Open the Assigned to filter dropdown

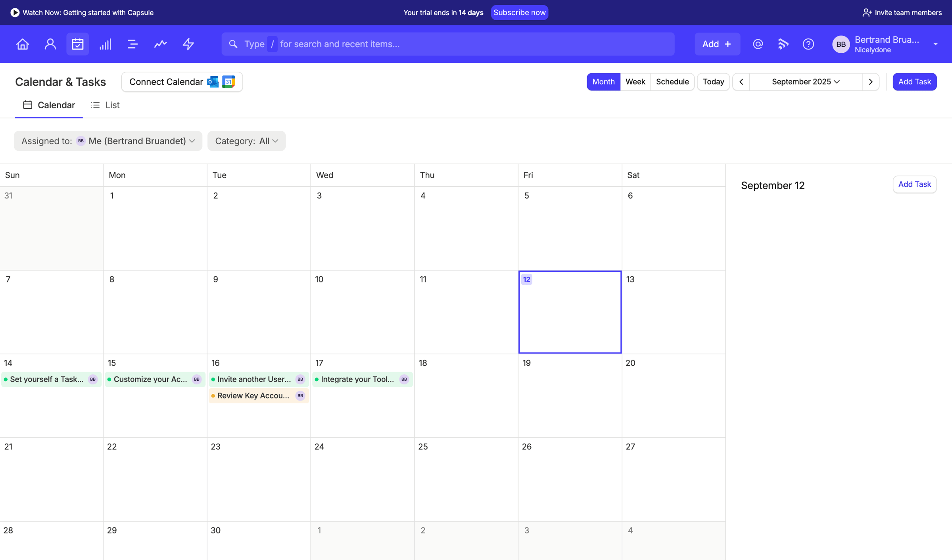tap(108, 141)
